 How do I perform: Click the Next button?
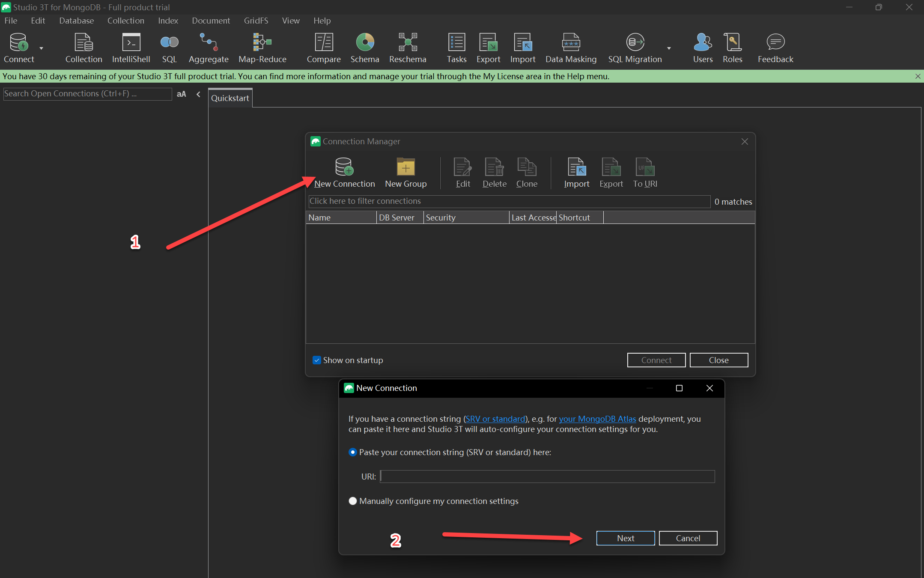click(625, 538)
